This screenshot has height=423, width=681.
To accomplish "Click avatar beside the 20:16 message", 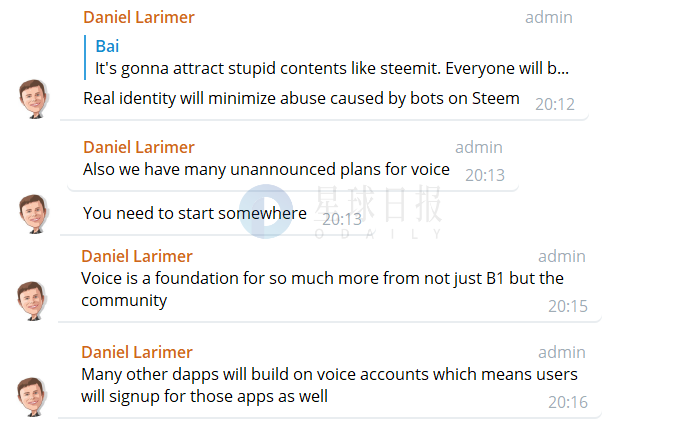I will [x=32, y=397].
